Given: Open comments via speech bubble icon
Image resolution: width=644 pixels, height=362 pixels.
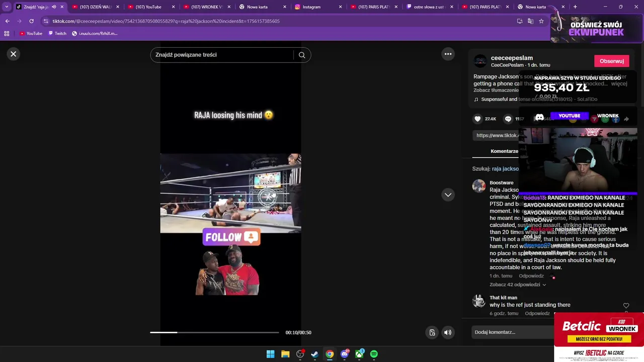Looking at the screenshot, I should 508,119.
